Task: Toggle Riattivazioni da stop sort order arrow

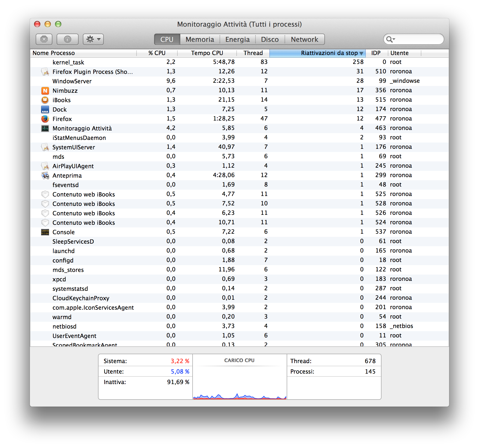Action: [362, 53]
